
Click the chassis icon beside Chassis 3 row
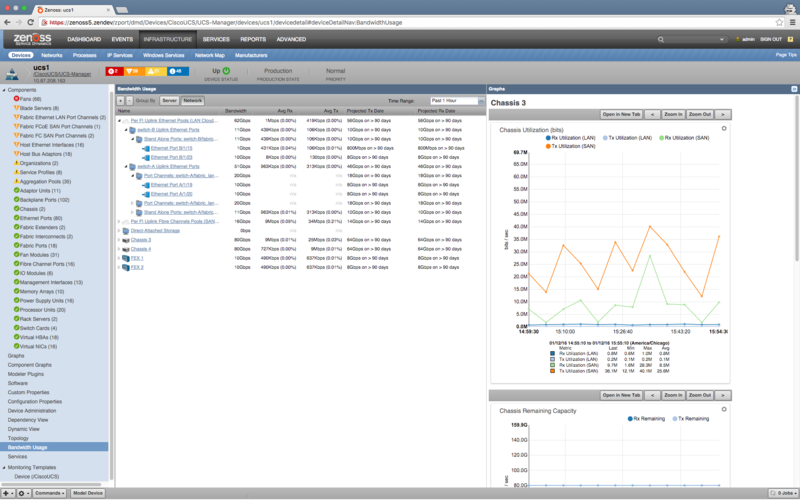click(126, 240)
